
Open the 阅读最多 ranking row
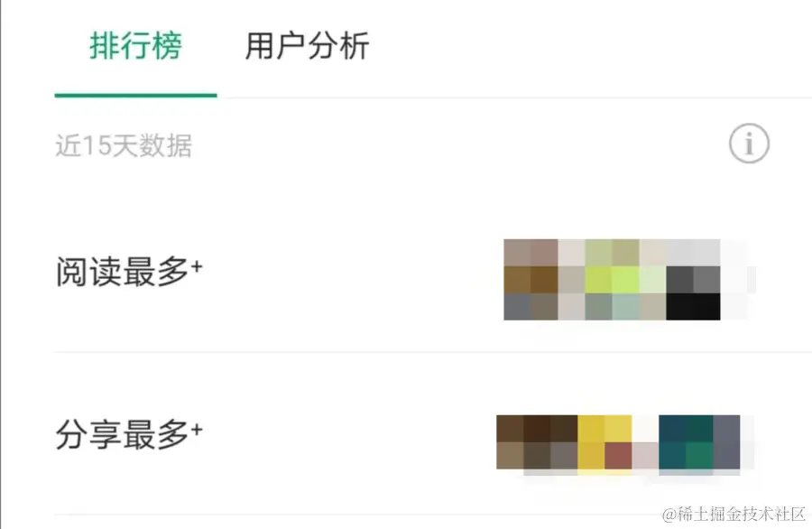(x=433, y=273)
